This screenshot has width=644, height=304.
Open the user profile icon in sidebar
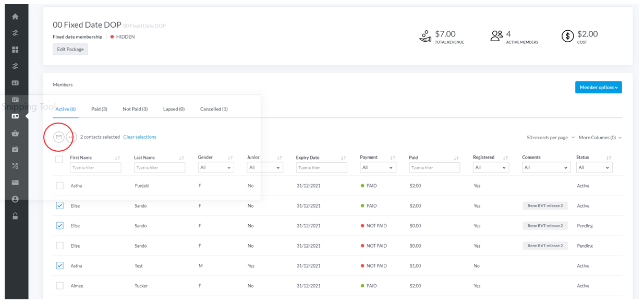click(15, 199)
